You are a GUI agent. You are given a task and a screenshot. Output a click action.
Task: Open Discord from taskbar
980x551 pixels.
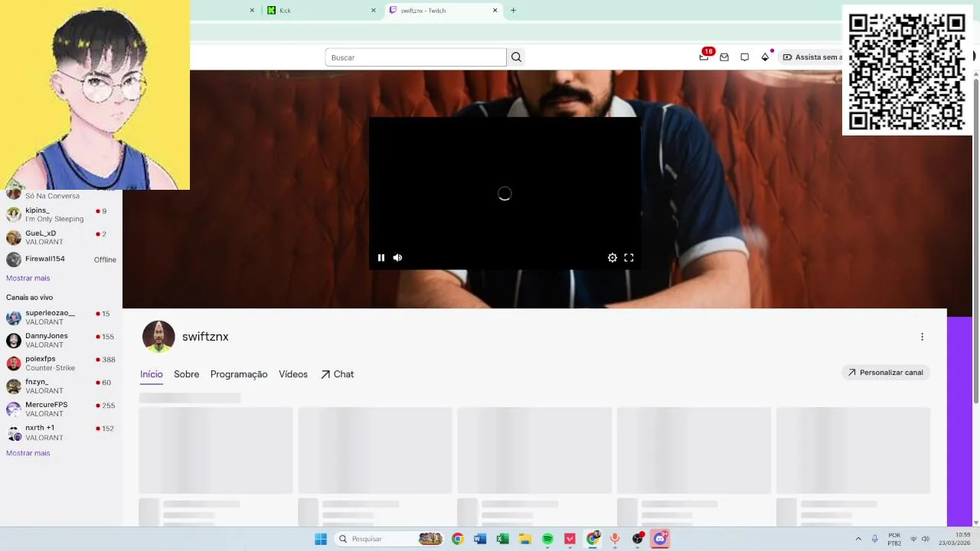pos(660,539)
